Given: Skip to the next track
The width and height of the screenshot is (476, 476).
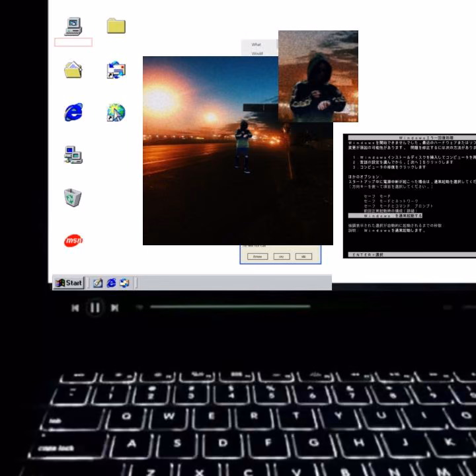Looking at the screenshot, I should (115, 308).
